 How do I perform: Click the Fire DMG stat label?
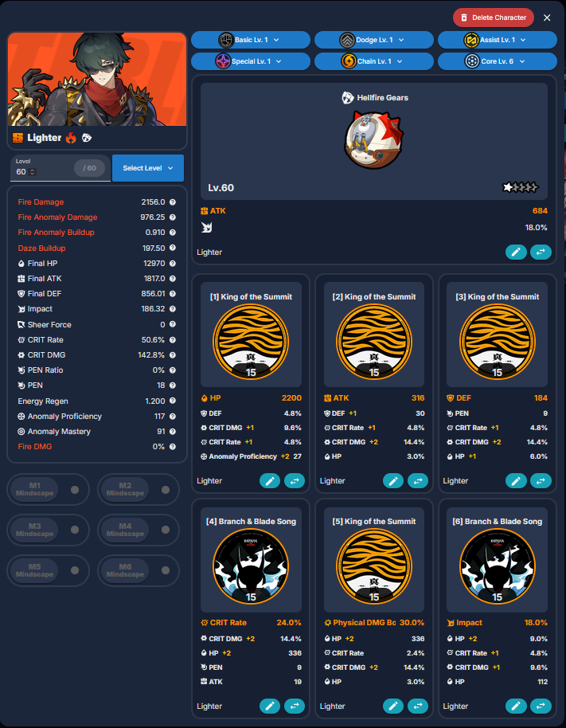coord(35,447)
